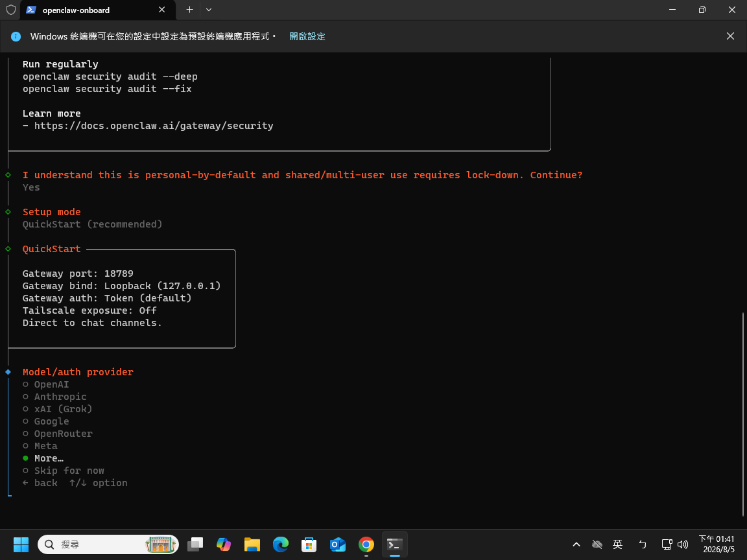Click the Terminal icon in taskbar
Screen dimensions: 747x560
(395, 544)
